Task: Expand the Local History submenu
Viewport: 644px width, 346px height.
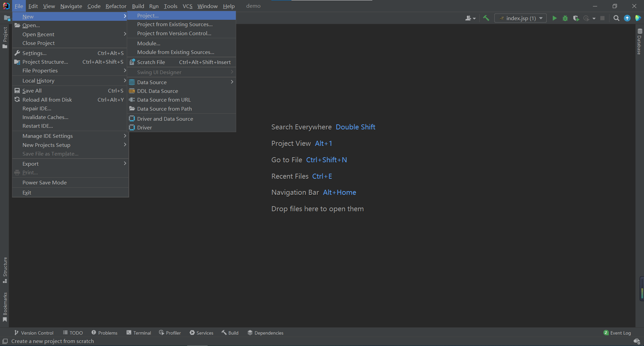Action: (x=70, y=80)
